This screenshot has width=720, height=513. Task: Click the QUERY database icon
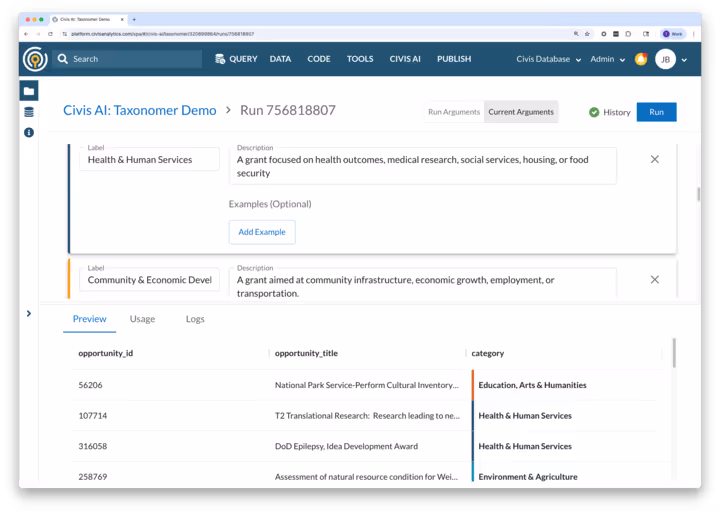(x=220, y=59)
